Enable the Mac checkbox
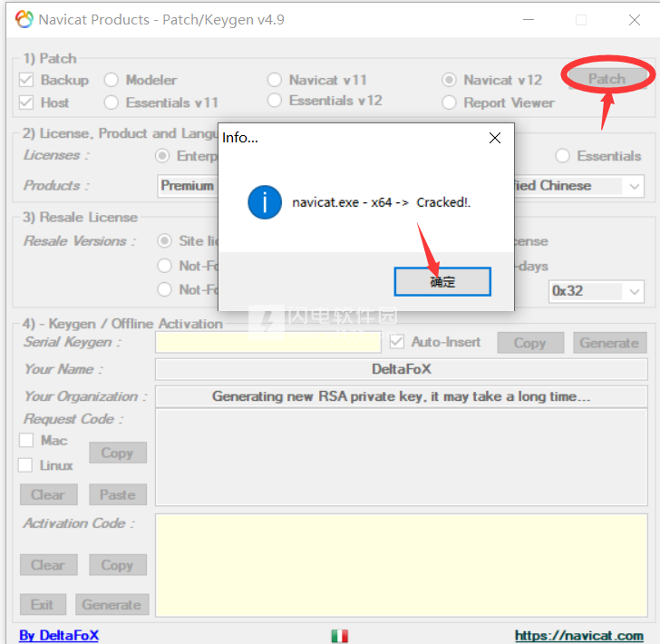Image resolution: width=660 pixels, height=644 pixels. (26, 440)
